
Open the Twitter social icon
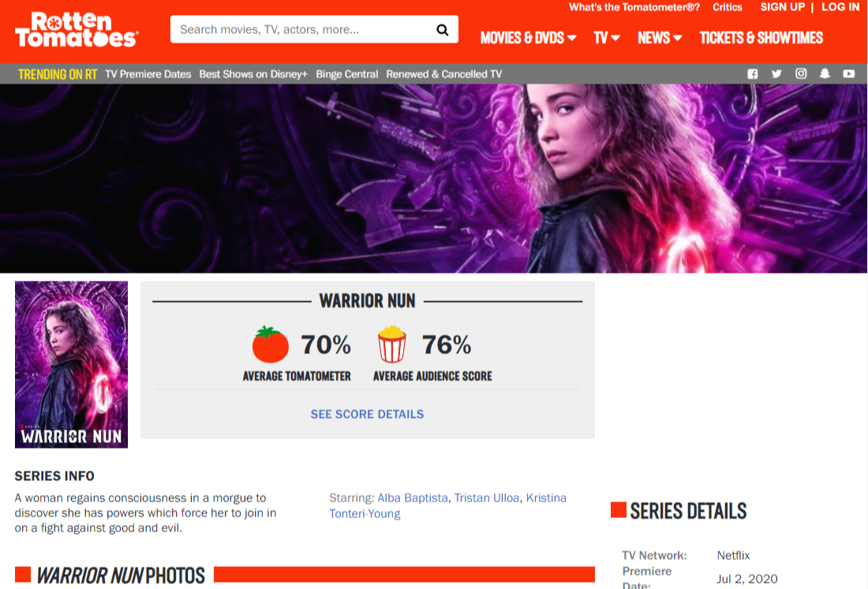776,74
